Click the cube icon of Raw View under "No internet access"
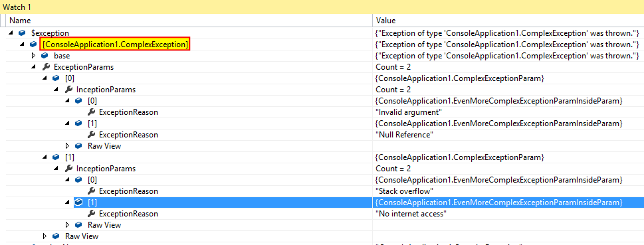Image resolution: width=644 pixels, height=245 pixels. point(78,225)
